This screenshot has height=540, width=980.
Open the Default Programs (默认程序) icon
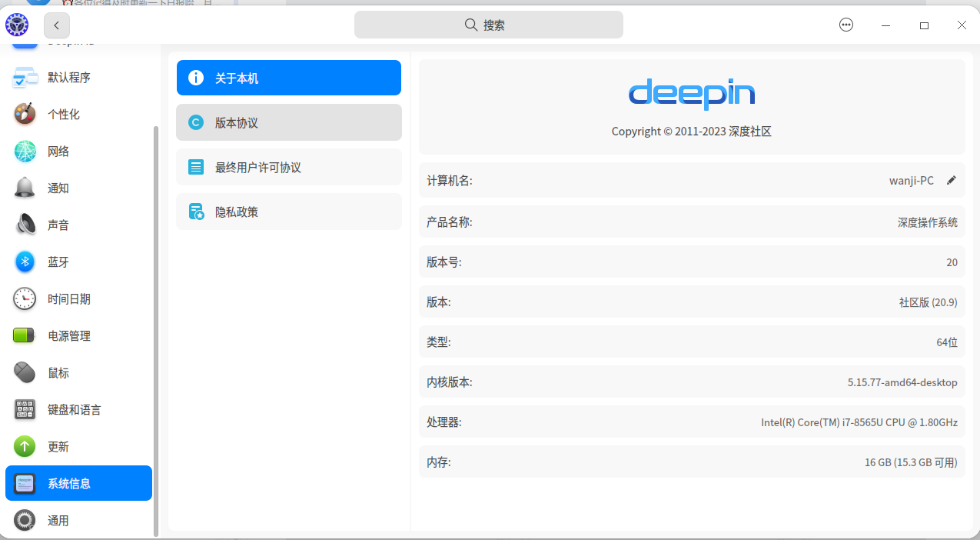[x=25, y=77]
